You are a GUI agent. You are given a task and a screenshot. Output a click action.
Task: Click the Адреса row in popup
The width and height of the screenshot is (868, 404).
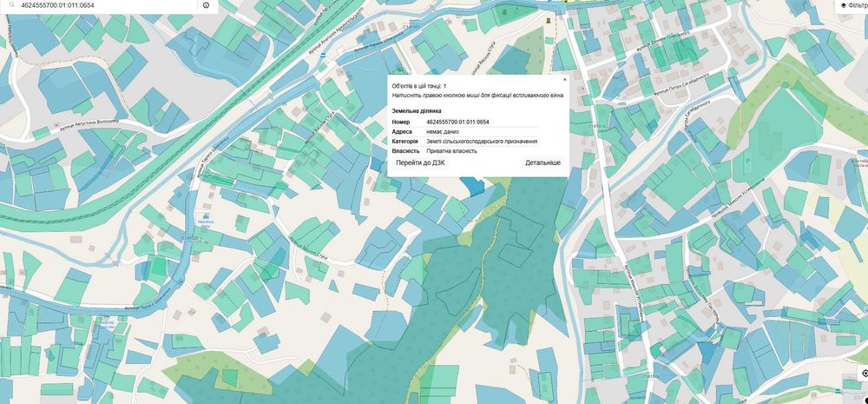(x=465, y=132)
